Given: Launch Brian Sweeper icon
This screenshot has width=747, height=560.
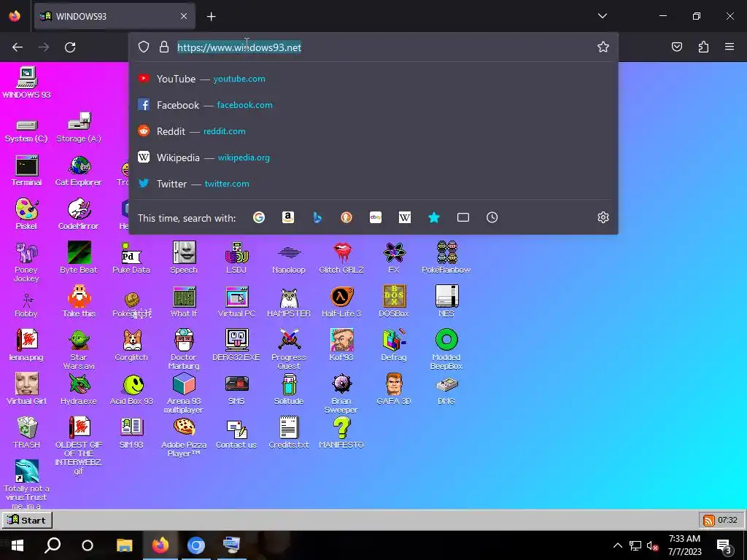Looking at the screenshot, I should coord(341,384).
